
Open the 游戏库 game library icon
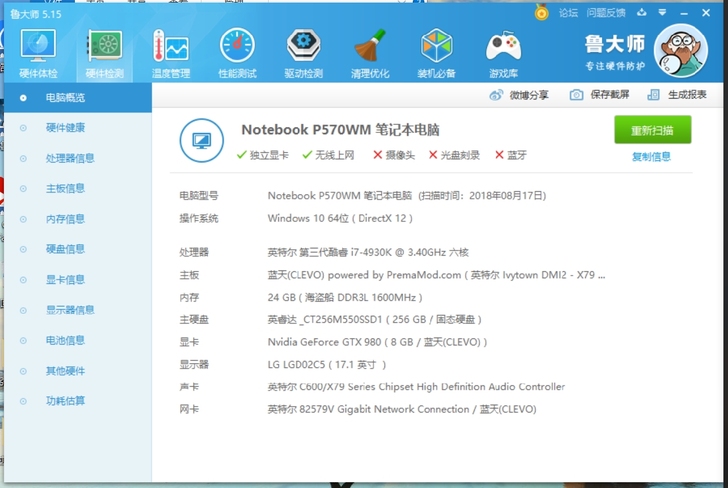point(503,52)
